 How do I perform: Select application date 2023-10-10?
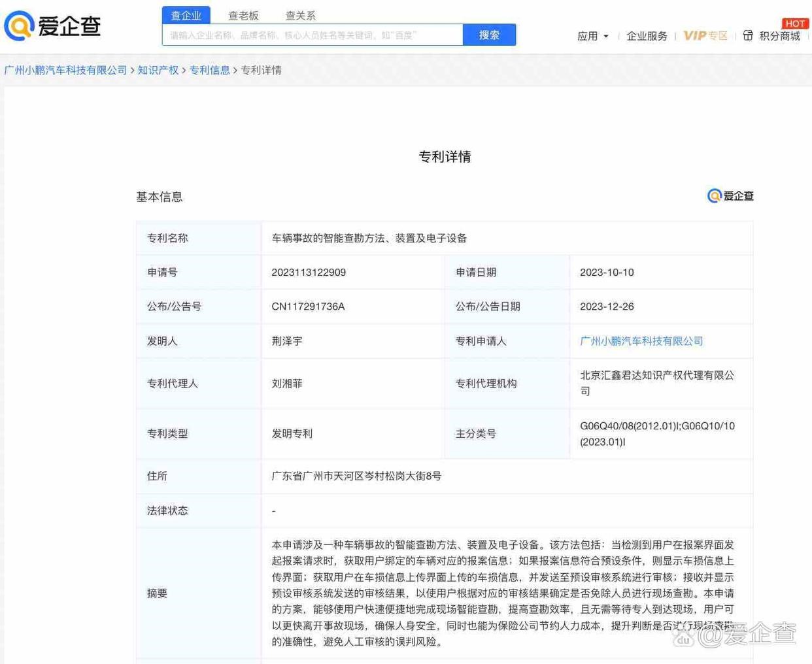(x=607, y=273)
